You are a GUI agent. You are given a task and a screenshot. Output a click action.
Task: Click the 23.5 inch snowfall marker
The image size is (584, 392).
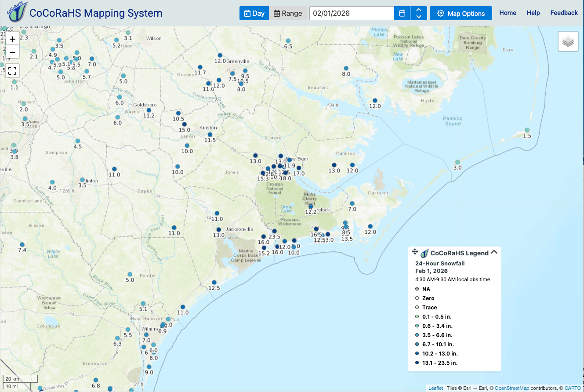tap(274, 231)
